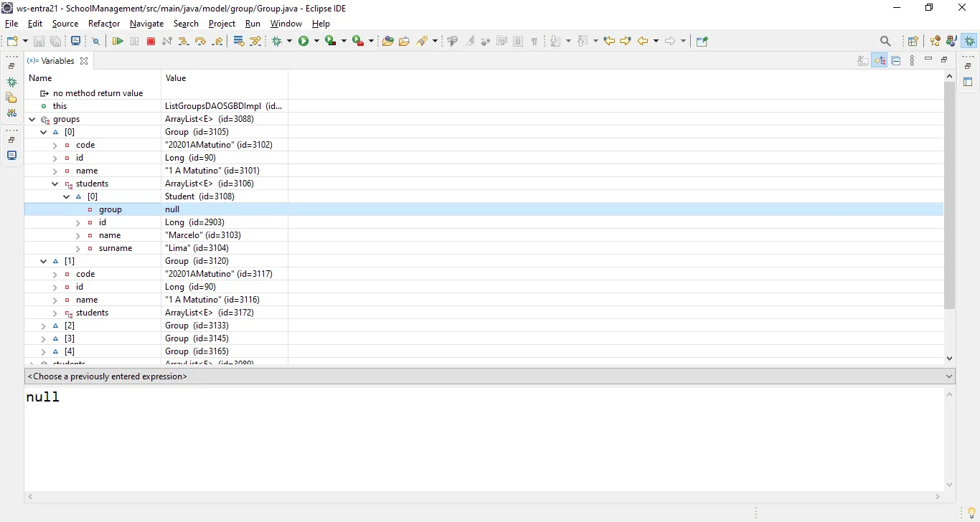
Task: Click the Coverage launch icon
Action: [330, 41]
